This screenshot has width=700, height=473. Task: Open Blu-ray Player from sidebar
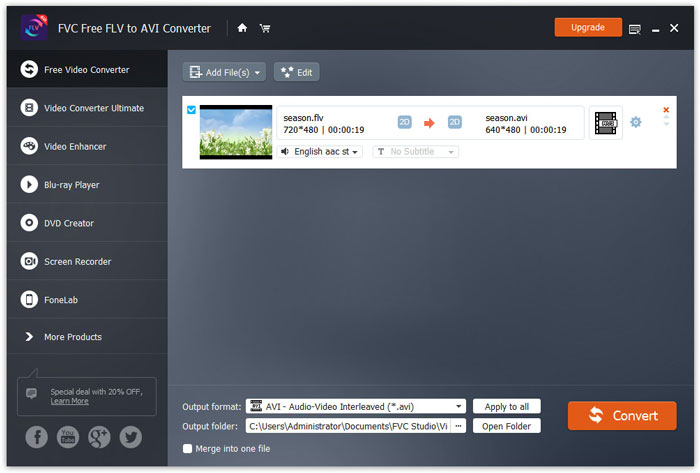click(88, 184)
